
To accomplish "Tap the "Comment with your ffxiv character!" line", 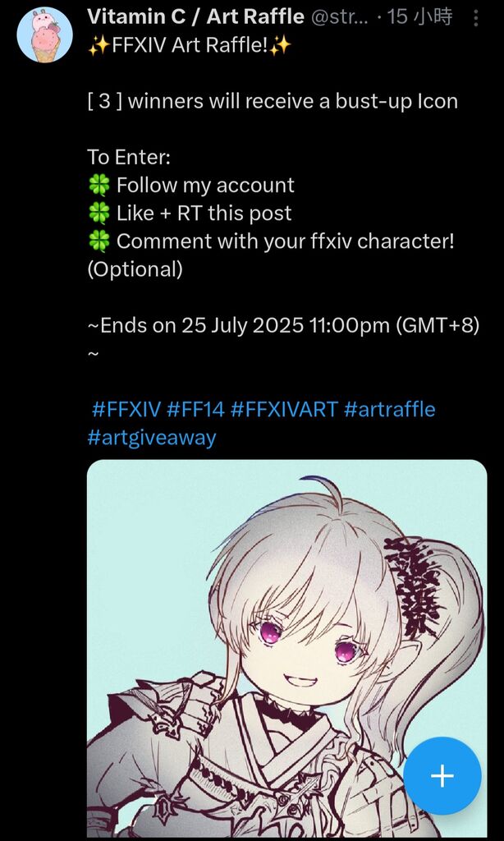I will pos(271,241).
